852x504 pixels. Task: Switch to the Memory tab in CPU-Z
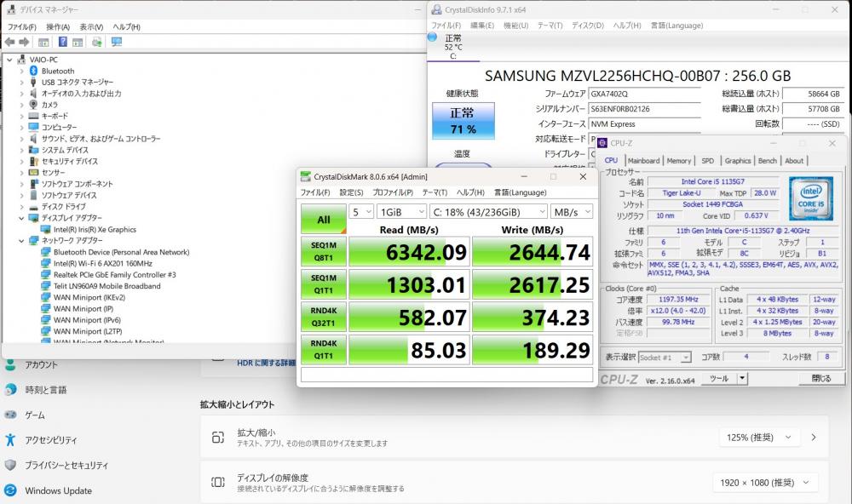pos(679,160)
